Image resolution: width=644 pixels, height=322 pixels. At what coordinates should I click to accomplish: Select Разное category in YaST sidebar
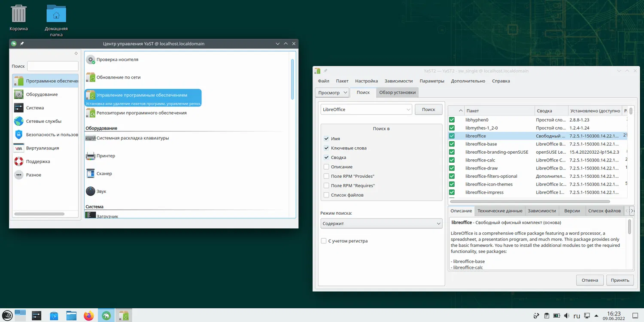coord(46,175)
